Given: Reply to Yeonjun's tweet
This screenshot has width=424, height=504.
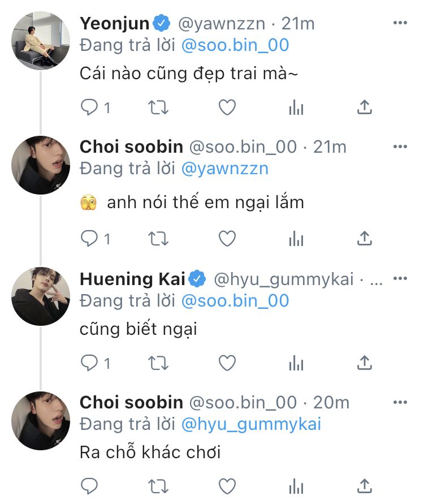Looking at the screenshot, I should pyautogui.click(x=89, y=107).
